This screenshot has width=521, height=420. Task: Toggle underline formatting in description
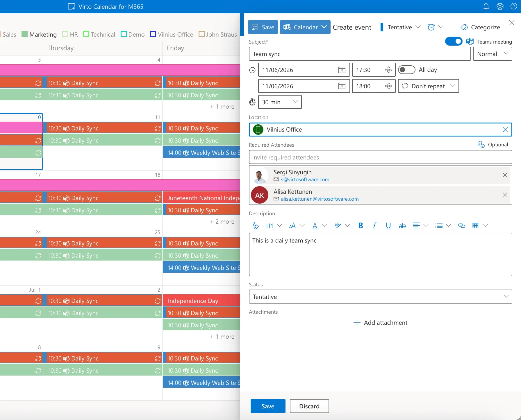388,226
